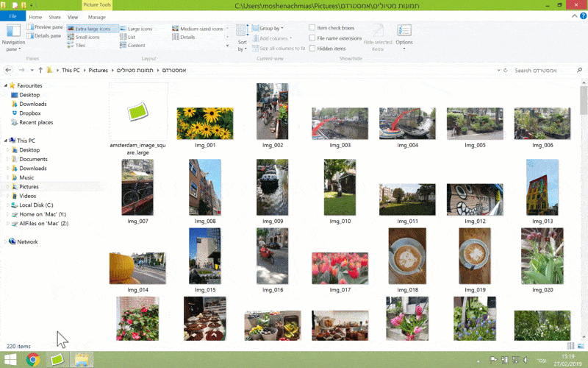
Task: Open the File menu
Action: click(x=12, y=16)
